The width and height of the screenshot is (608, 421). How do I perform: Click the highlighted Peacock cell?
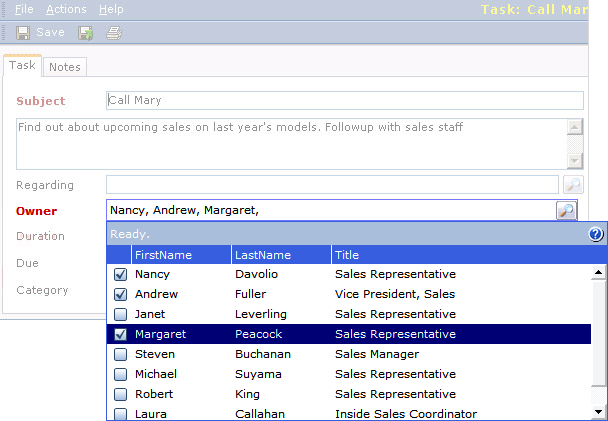pos(258,334)
